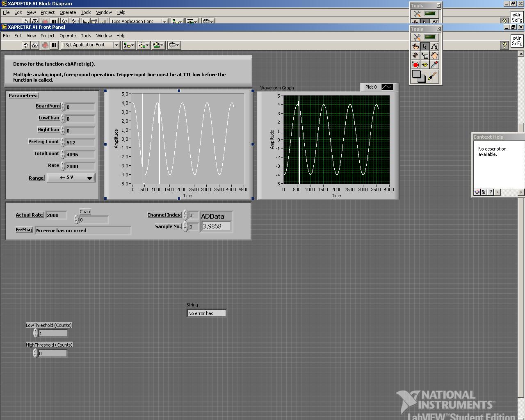The width and height of the screenshot is (525, 420).
Task: Click Run Continuously in Front Panel toolbar
Action: pyautogui.click(x=35, y=45)
